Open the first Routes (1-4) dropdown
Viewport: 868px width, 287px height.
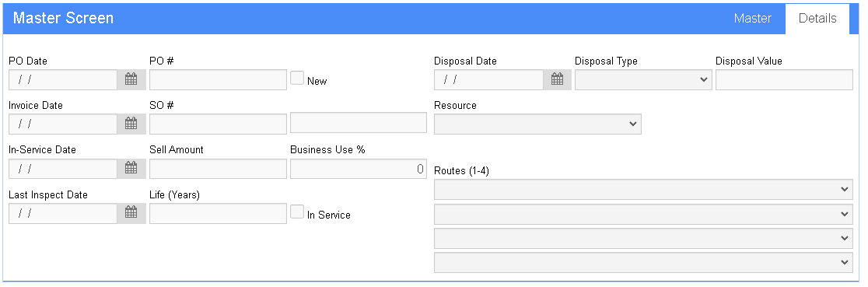[643, 190]
